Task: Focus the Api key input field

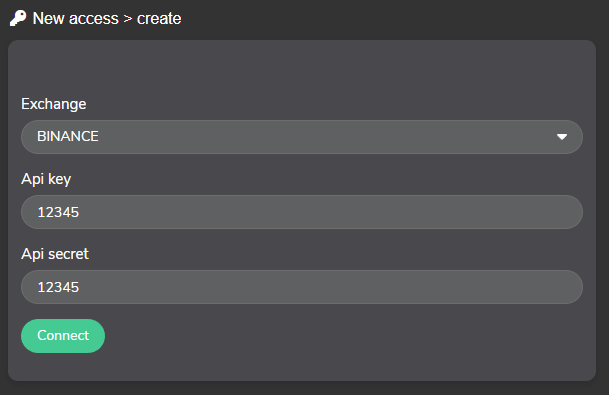Action: tap(302, 212)
